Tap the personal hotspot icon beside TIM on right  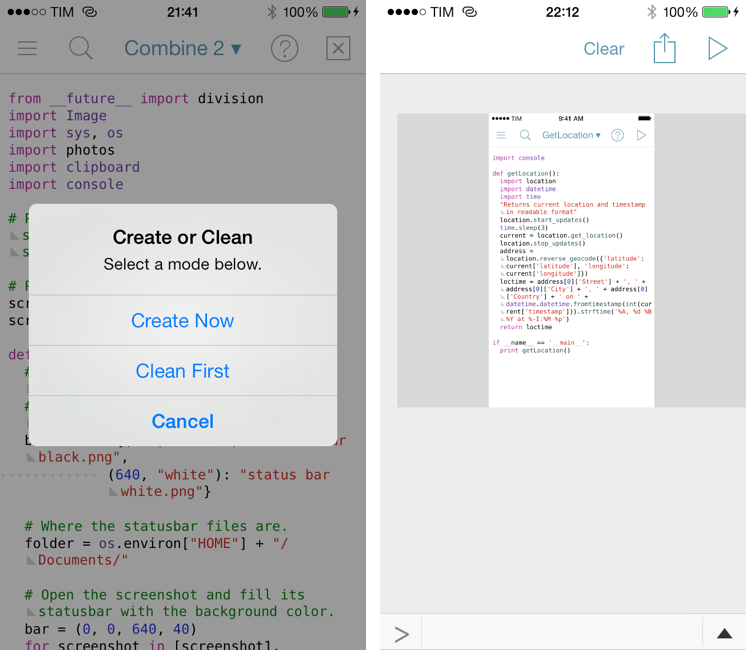470,12
